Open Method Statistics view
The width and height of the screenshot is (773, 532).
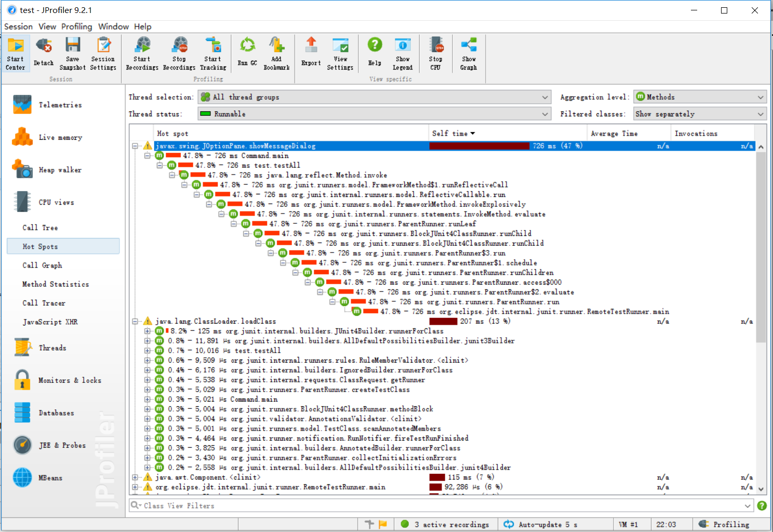coord(56,284)
